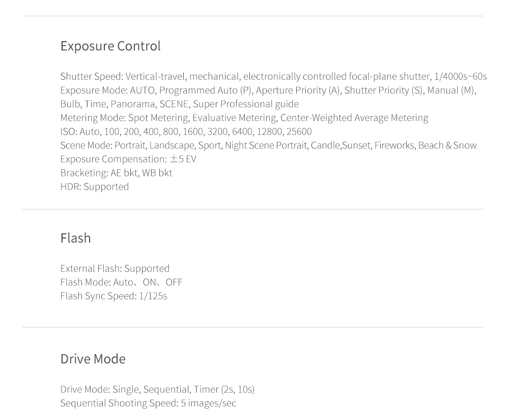Click 'Bulb, Time, Panorama' text line
This screenshot has height=420, width=509.
click(179, 104)
